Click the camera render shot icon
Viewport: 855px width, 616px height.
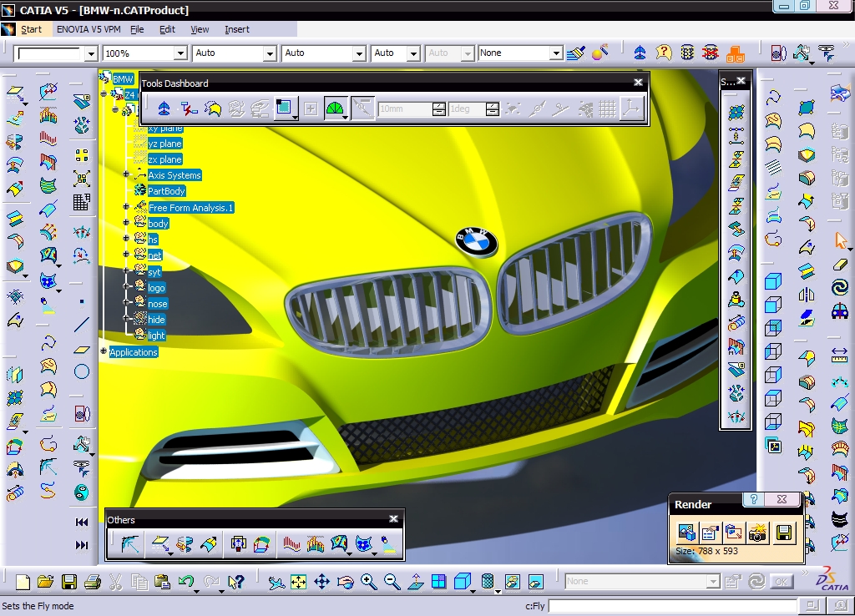coord(758,533)
